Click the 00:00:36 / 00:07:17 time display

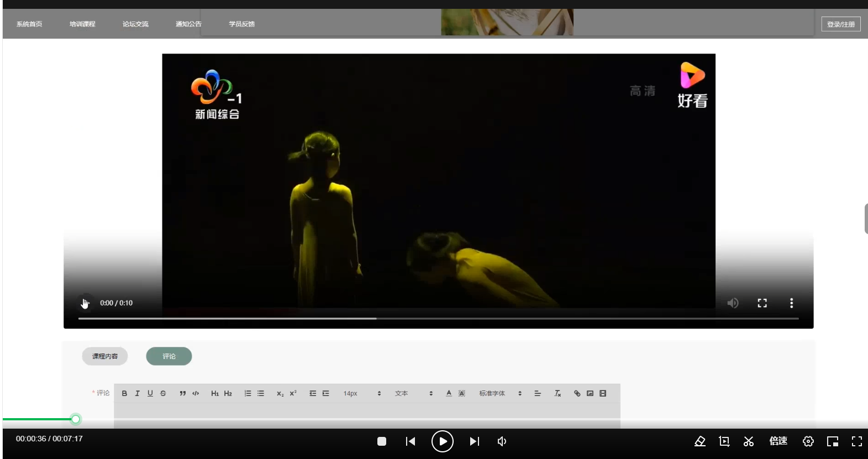click(x=49, y=439)
